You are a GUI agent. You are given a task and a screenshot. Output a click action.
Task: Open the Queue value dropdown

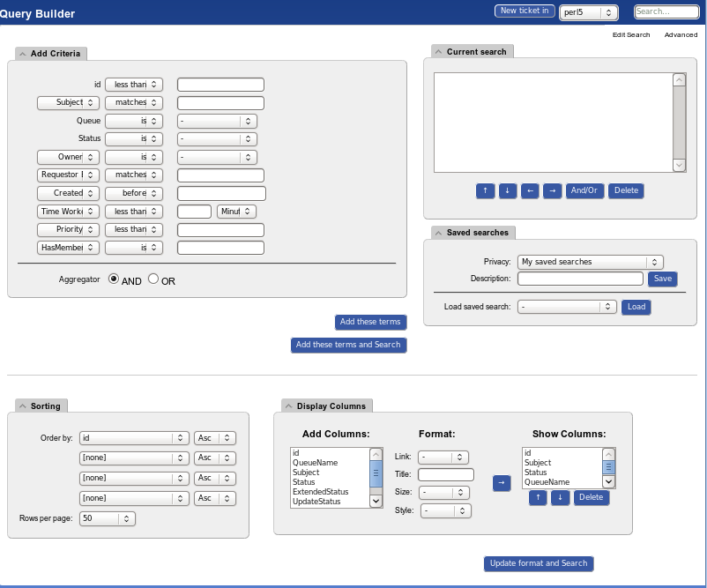point(217,121)
